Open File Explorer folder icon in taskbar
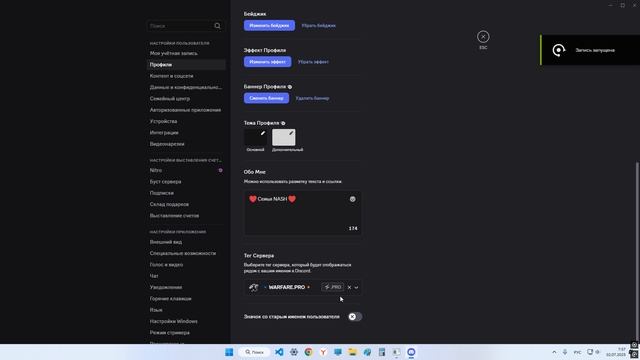 pyautogui.click(x=352, y=352)
